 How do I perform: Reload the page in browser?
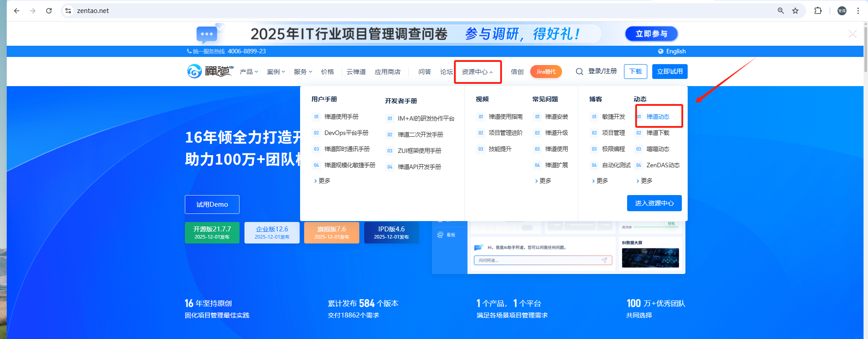coord(49,11)
